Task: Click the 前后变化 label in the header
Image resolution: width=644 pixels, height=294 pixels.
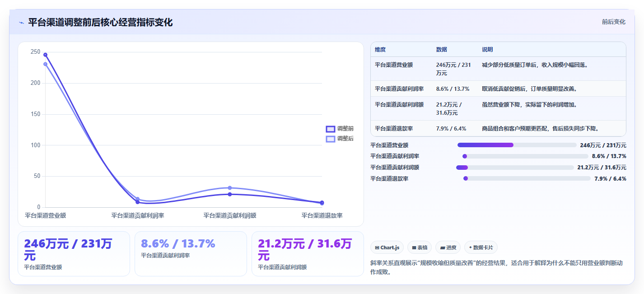Action: click(x=614, y=22)
